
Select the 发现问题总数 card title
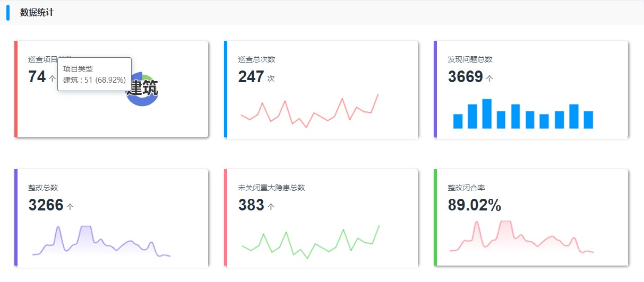tap(470, 59)
